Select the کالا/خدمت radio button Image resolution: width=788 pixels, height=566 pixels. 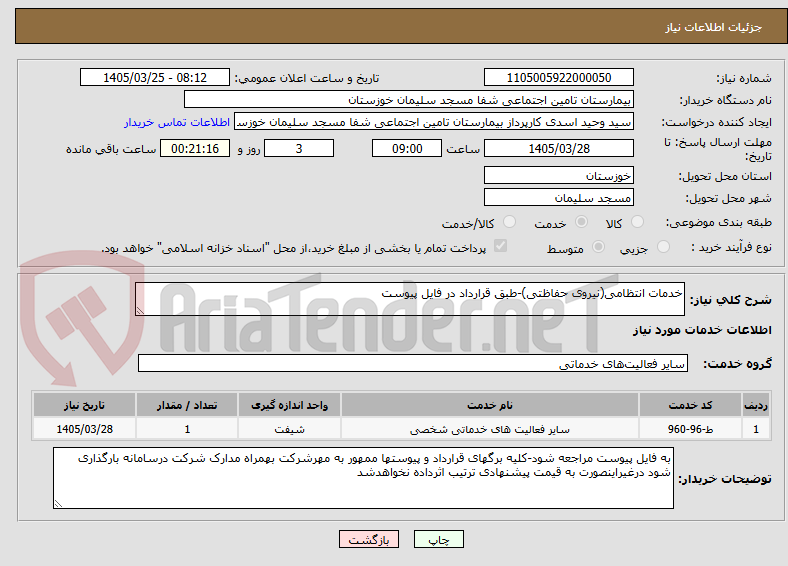click(510, 222)
